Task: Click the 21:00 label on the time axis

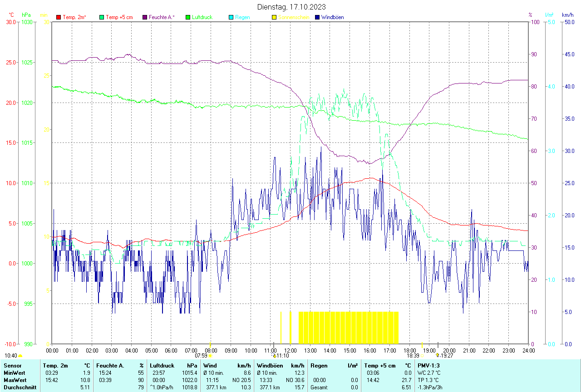Action: click(469, 350)
